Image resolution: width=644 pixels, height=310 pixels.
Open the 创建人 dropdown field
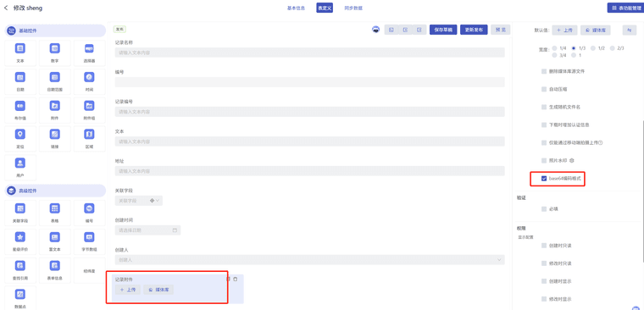coord(309,260)
